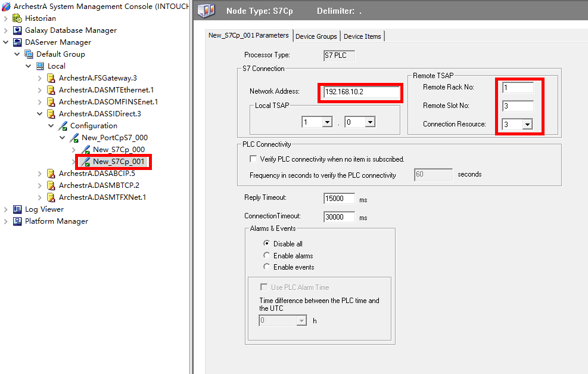The image size is (588, 374).
Task: Toggle Verify PLC connectivity checkbox
Action: tap(253, 159)
